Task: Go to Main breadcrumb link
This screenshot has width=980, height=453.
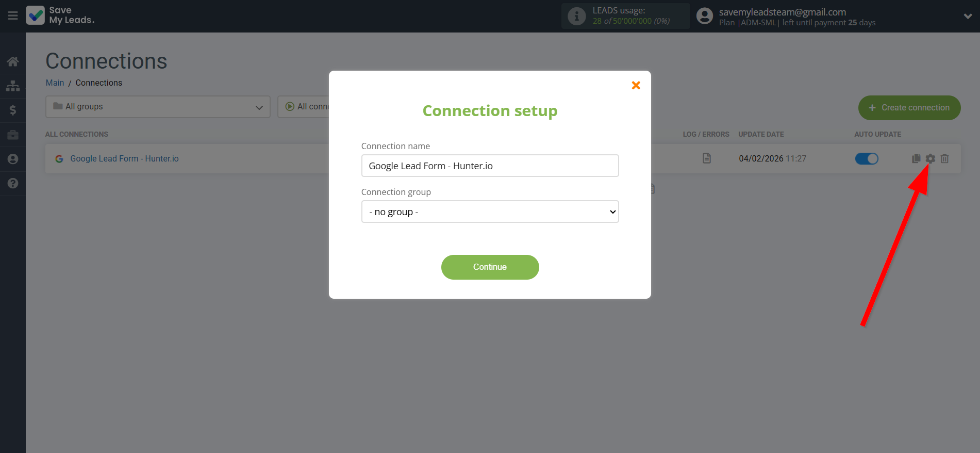Action: click(x=55, y=83)
